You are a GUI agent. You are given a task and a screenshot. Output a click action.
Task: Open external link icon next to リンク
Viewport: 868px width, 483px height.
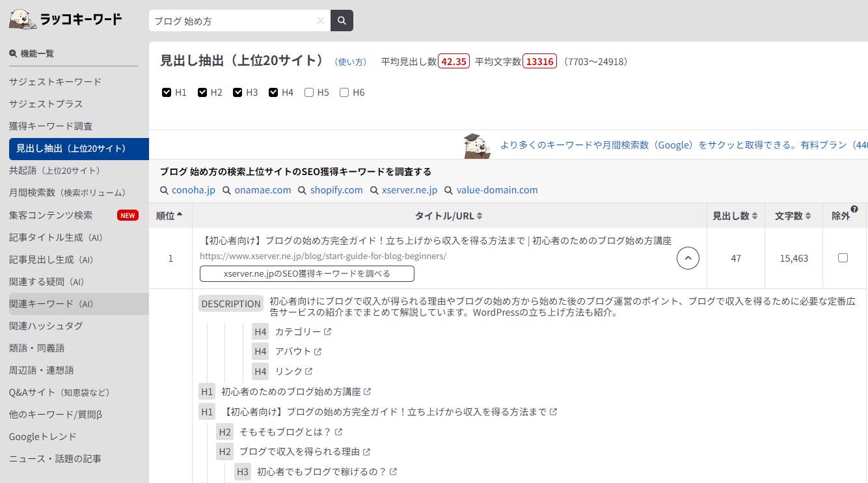click(x=309, y=372)
